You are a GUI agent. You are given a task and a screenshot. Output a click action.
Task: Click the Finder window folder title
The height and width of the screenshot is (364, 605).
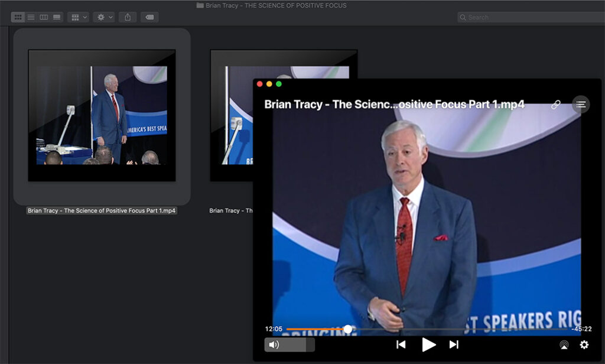(x=271, y=5)
